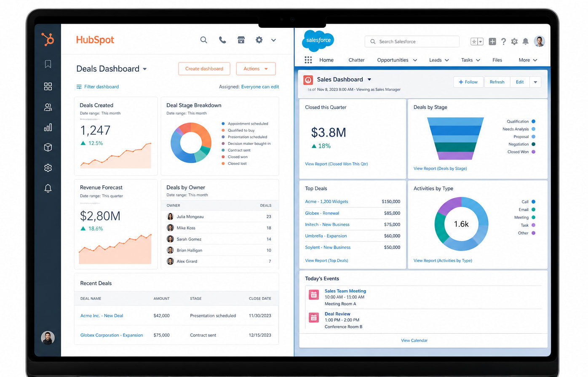Click the Salesforce cloud logo
Screen dimensions: 588x377
318,40
